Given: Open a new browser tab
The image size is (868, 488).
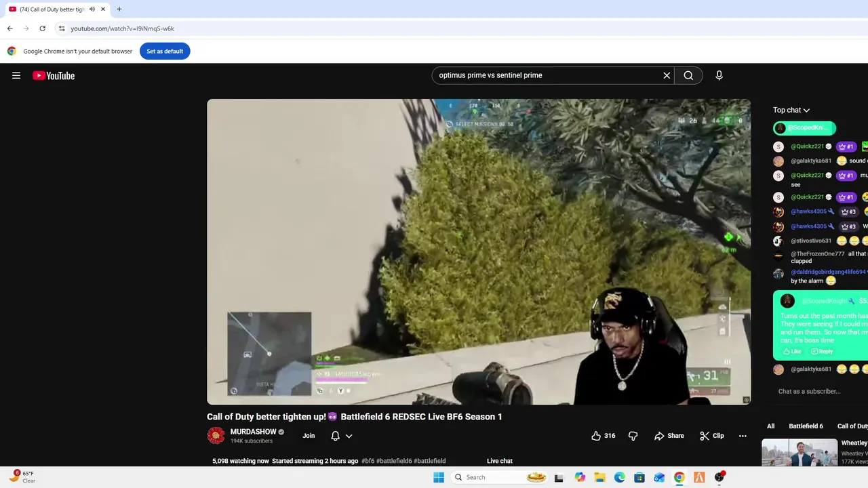Looking at the screenshot, I should (x=119, y=9).
